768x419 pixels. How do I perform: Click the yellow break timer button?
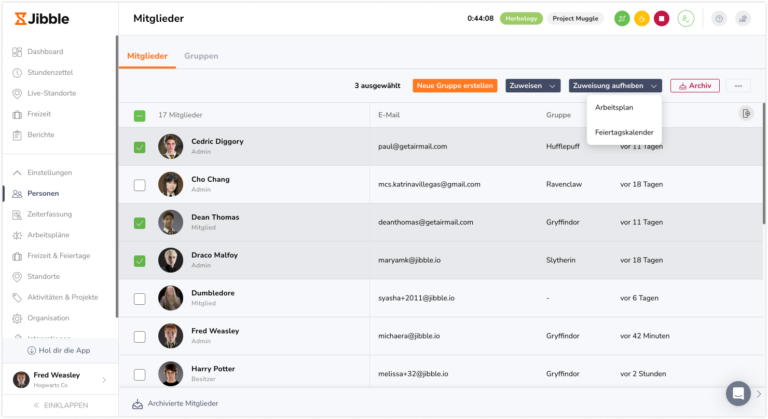[642, 19]
